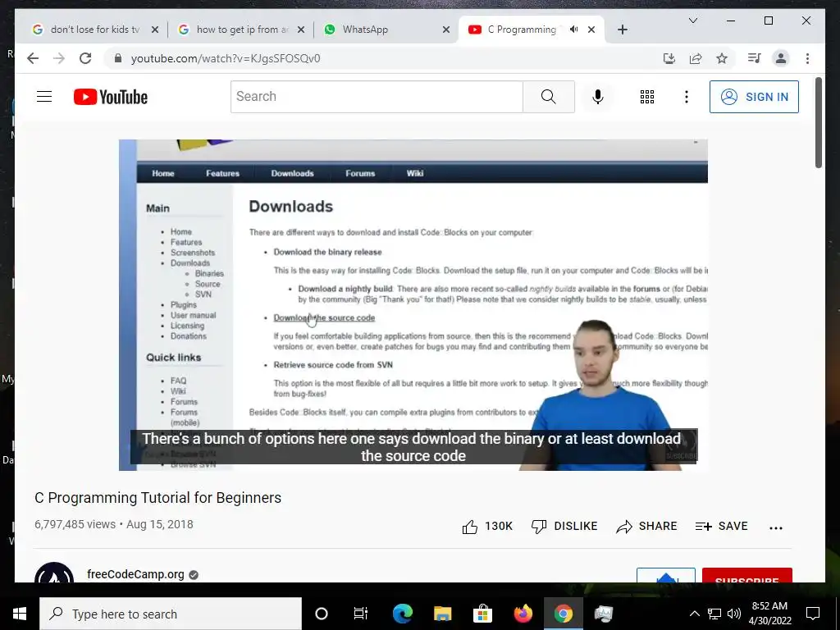The width and height of the screenshot is (840, 630).
Task: Open Cortana circle icon on taskbar
Action: 322,614
